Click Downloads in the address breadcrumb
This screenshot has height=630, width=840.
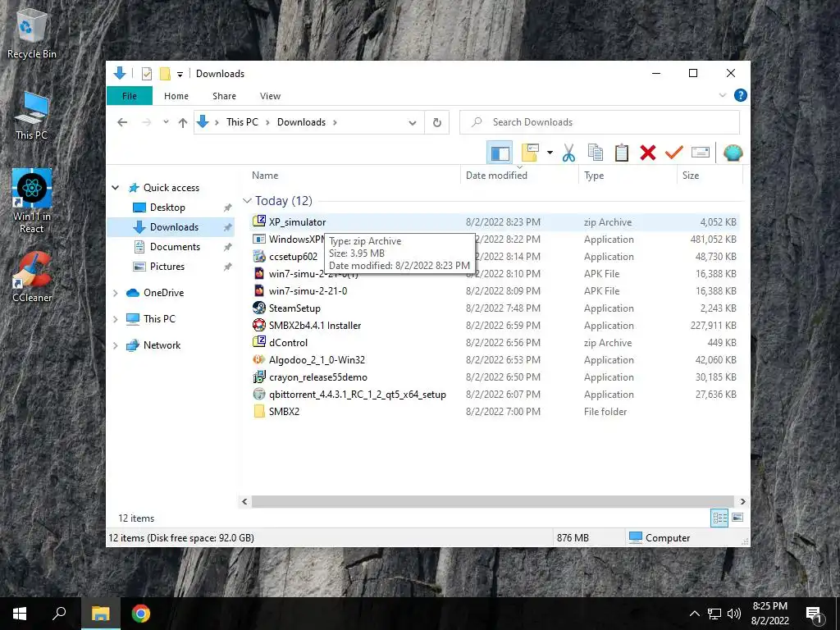[x=301, y=122]
